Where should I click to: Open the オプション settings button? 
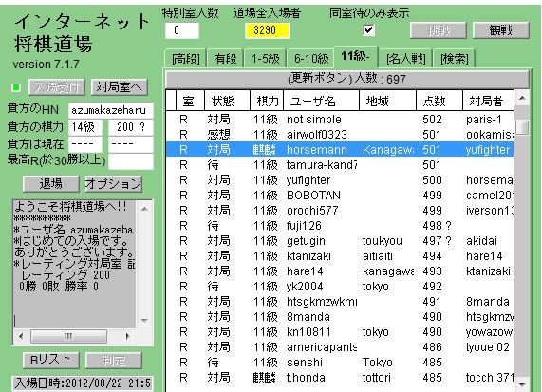coord(114,183)
